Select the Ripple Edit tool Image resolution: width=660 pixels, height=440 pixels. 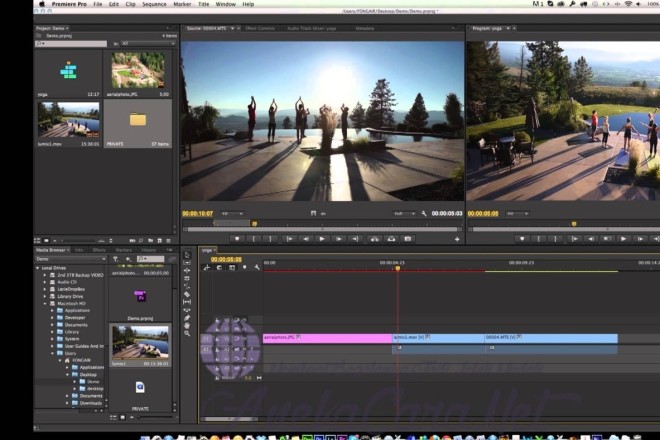pyautogui.click(x=187, y=270)
